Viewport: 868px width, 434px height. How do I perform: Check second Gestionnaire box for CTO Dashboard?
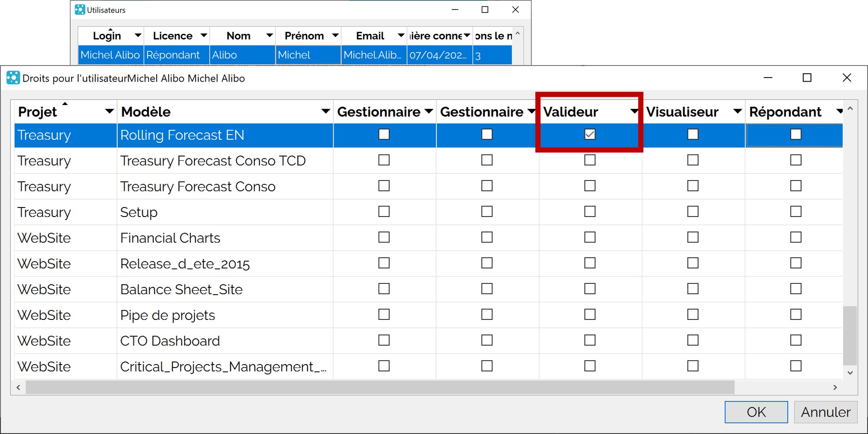pos(487,340)
